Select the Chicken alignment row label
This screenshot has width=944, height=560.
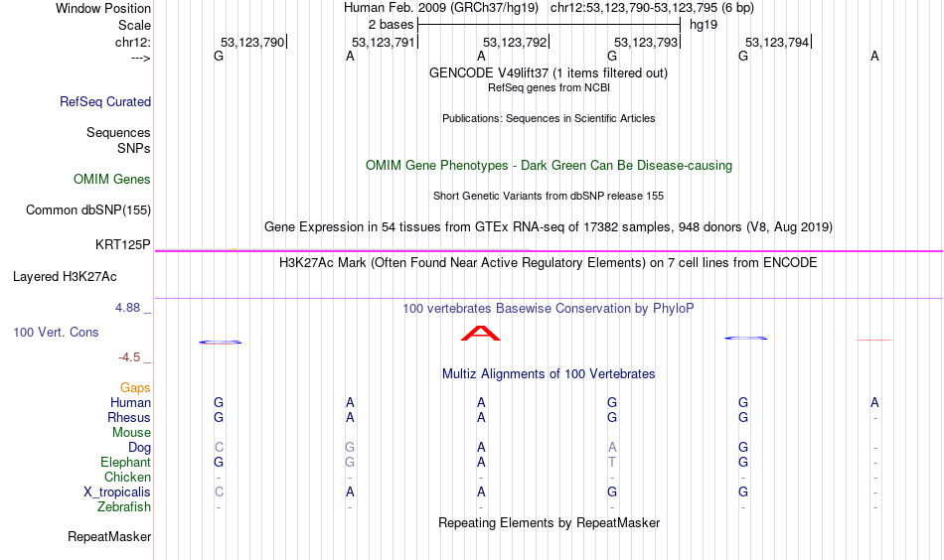[x=127, y=477]
